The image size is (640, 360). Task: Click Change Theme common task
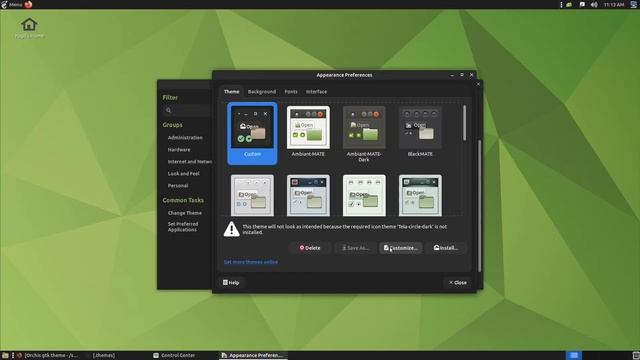[184, 213]
